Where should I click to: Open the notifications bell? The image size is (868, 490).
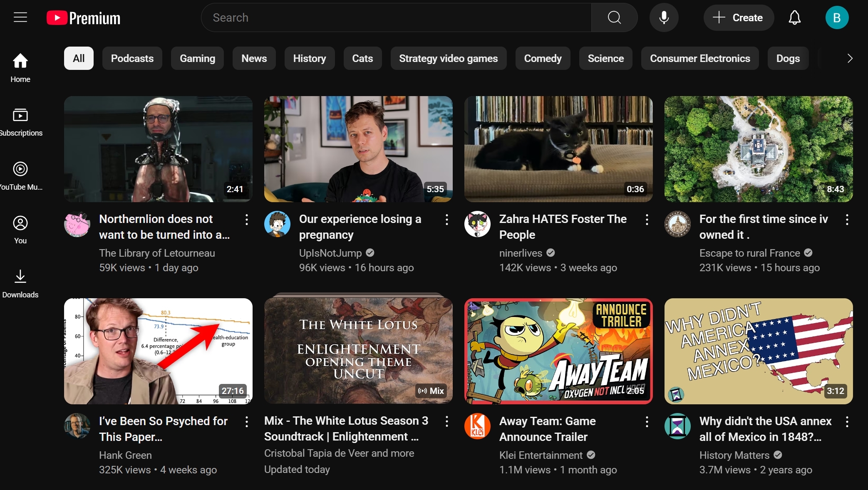tap(794, 17)
